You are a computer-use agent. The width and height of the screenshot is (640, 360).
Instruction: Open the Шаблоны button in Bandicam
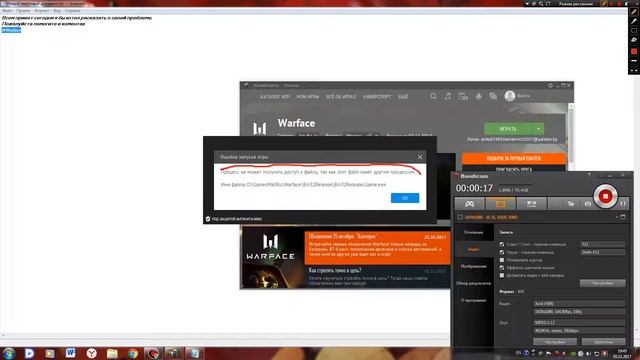pos(603,342)
